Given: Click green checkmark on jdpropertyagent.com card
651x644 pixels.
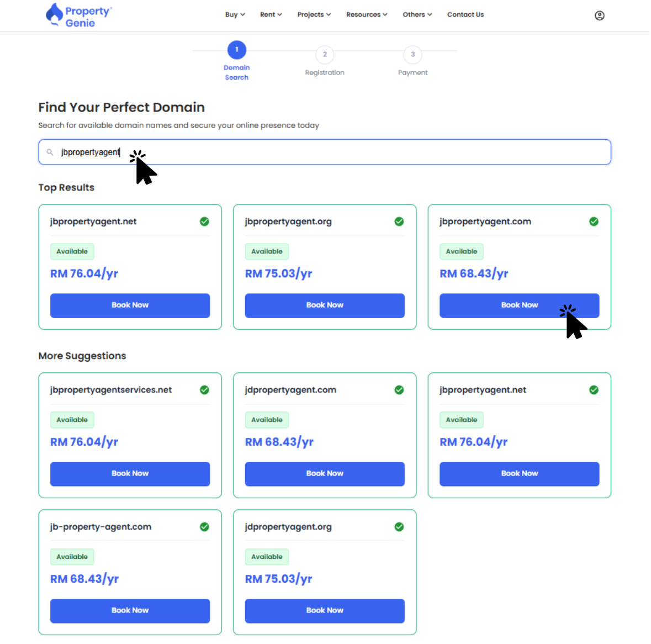Looking at the screenshot, I should (x=399, y=390).
